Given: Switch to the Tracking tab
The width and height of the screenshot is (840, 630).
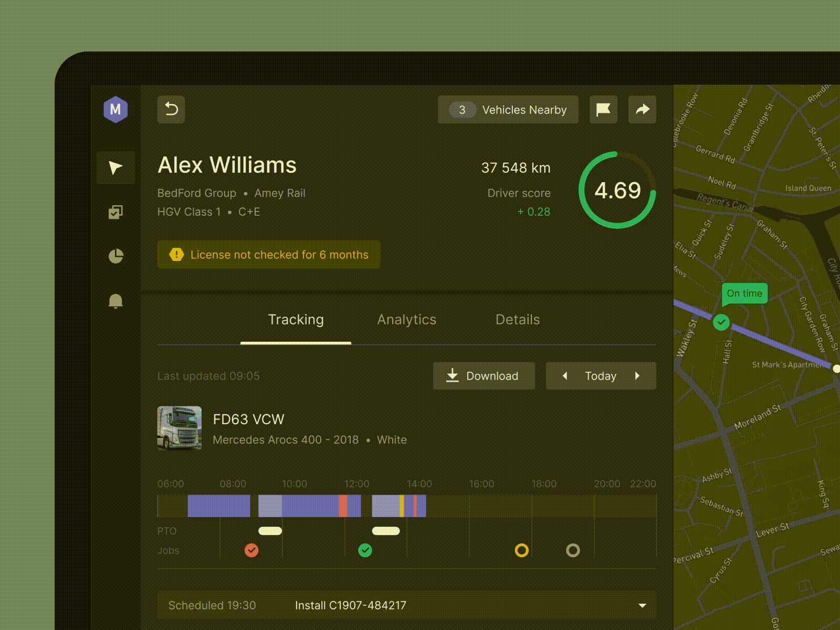Looking at the screenshot, I should click(296, 320).
